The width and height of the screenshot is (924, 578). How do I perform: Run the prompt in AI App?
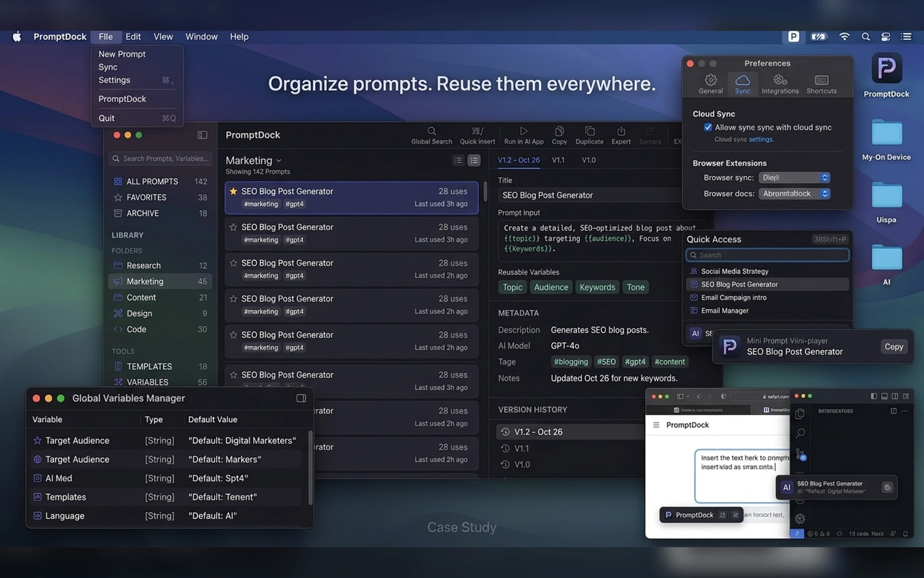click(x=524, y=135)
